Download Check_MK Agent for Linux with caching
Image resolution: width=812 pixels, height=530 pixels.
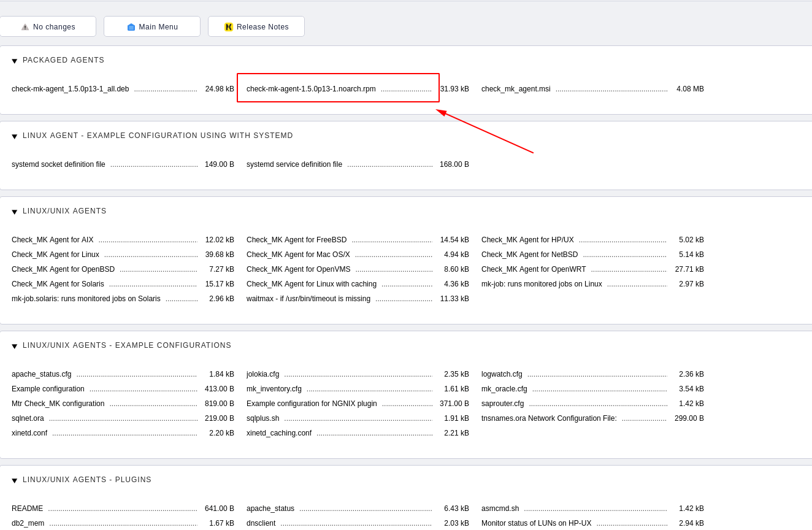click(x=312, y=284)
